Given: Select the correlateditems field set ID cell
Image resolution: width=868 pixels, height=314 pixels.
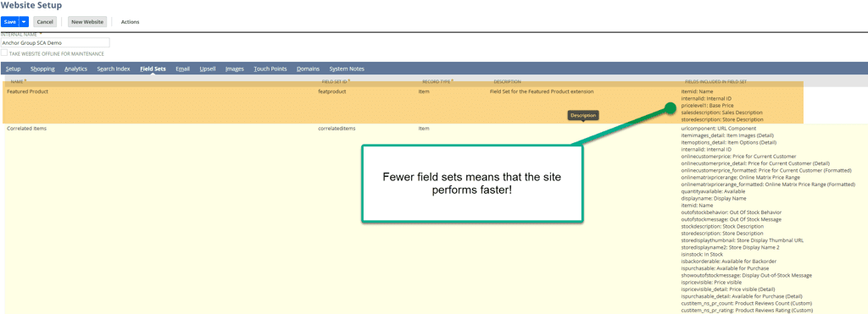Looking at the screenshot, I should 337,129.
